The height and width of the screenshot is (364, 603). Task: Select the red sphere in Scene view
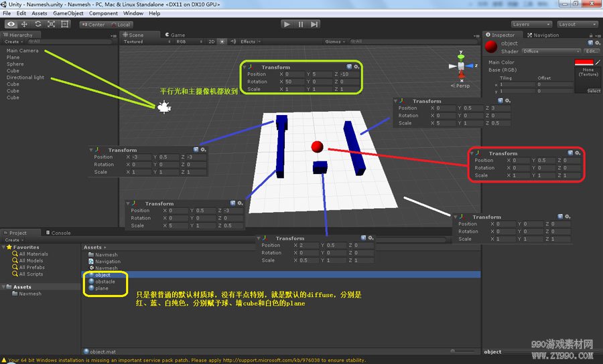coord(318,147)
